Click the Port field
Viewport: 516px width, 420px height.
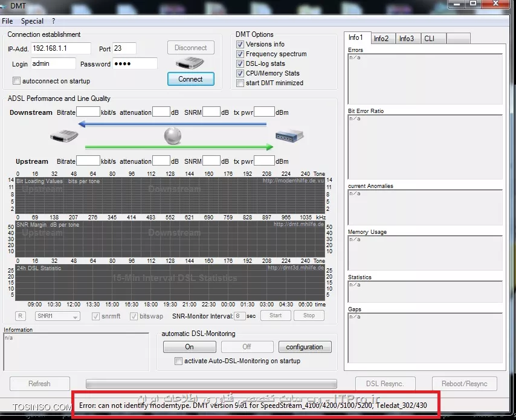[124, 48]
